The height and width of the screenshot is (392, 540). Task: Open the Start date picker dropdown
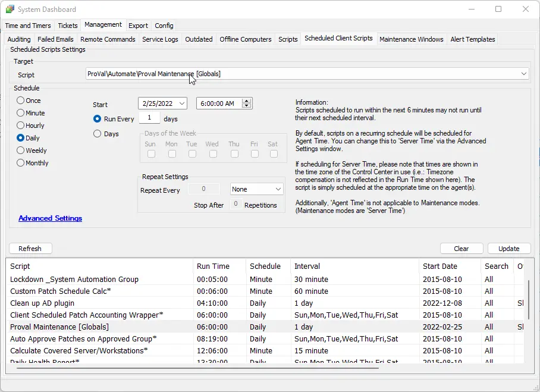182,104
